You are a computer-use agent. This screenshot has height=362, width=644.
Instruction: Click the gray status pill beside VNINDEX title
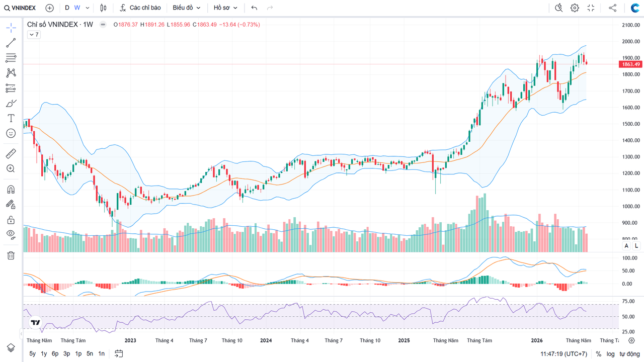(103, 24)
